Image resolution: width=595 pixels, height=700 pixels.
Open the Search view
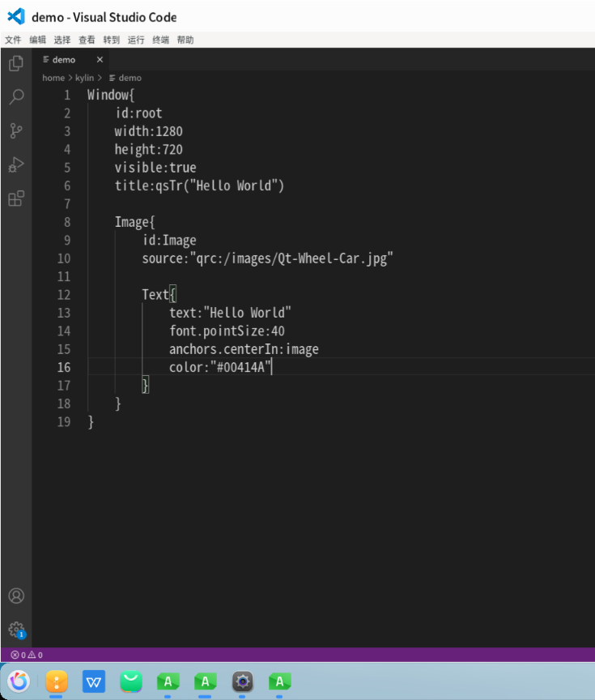(x=16, y=97)
